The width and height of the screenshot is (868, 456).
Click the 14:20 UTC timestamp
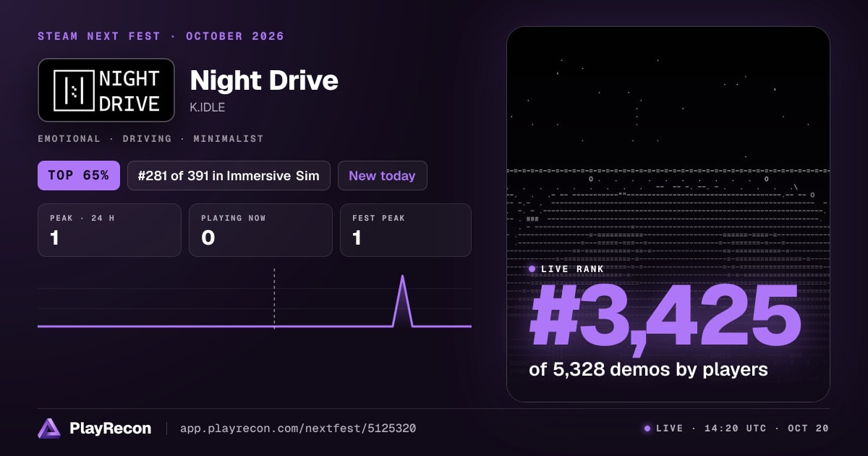(735, 428)
